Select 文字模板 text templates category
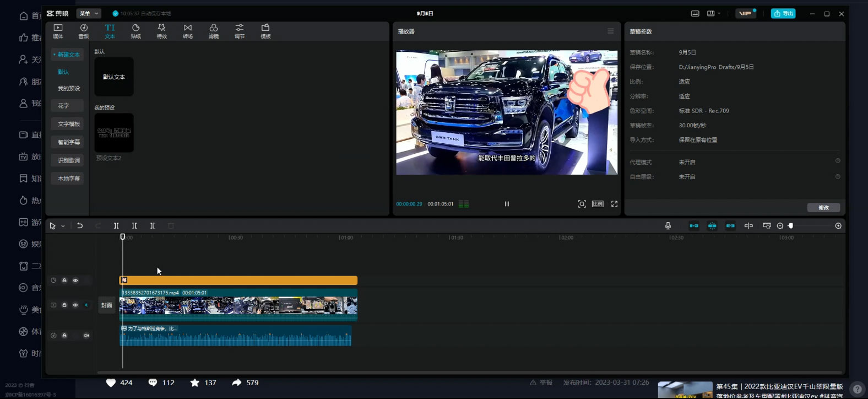The image size is (868, 399). pyautogui.click(x=68, y=124)
